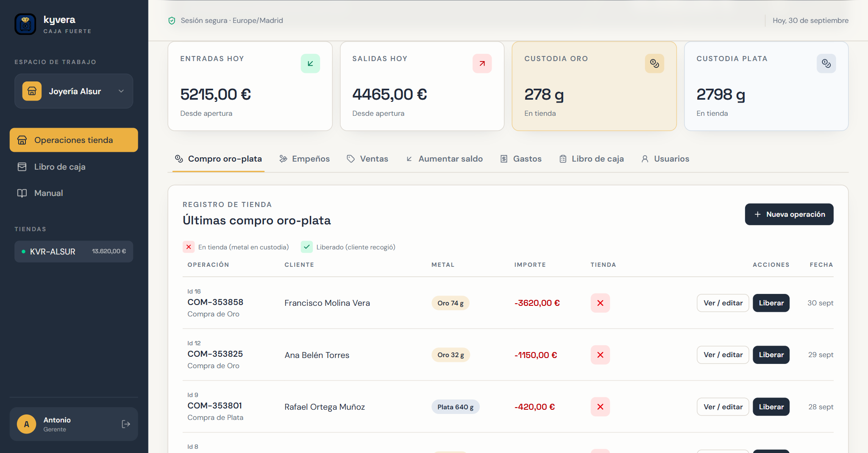This screenshot has width=868, height=453.
Task: Click client name Francisco Molina Vera
Action: point(327,303)
